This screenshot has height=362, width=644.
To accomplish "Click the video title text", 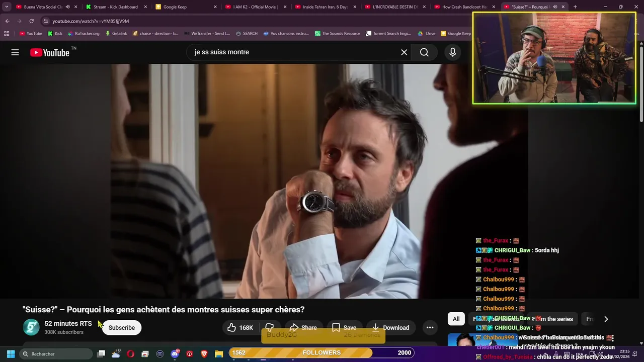I will [x=164, y=310].
